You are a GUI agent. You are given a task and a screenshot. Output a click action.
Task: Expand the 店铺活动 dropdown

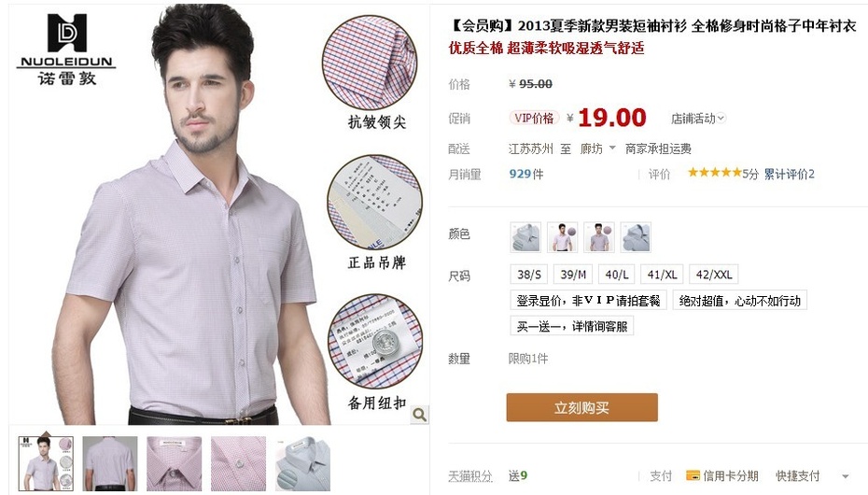click(697, 119)
